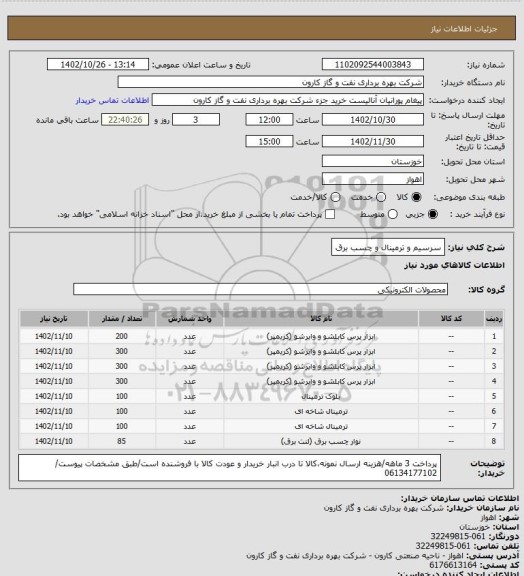Click the general description field سرسیم و ترمینال

click(x=388, y=248)
